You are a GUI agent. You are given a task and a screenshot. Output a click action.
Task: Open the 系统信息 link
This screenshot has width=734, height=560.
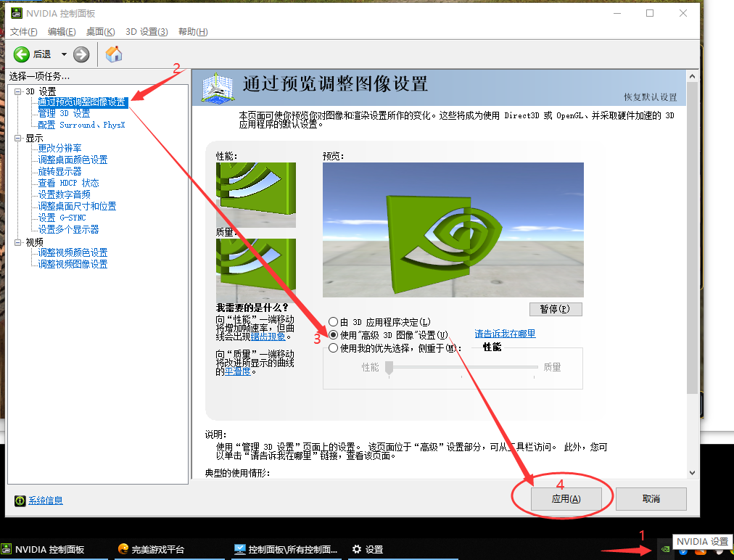coord(46,501)
